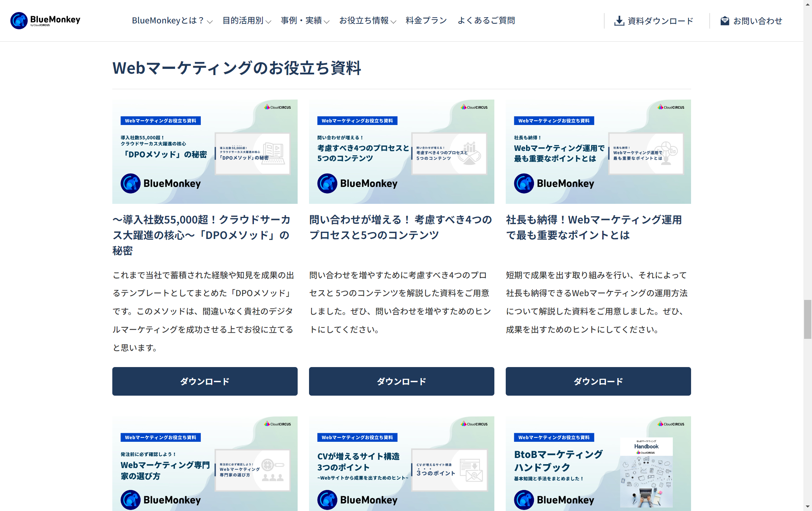Expand the 事例・実績 chevron
This screenshot has height=511, width=812.
(327, 22)
